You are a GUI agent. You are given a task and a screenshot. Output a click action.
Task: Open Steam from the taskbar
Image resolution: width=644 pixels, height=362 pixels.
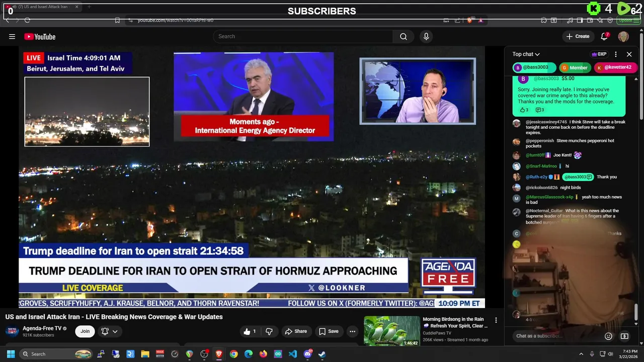tap(322, 354)
